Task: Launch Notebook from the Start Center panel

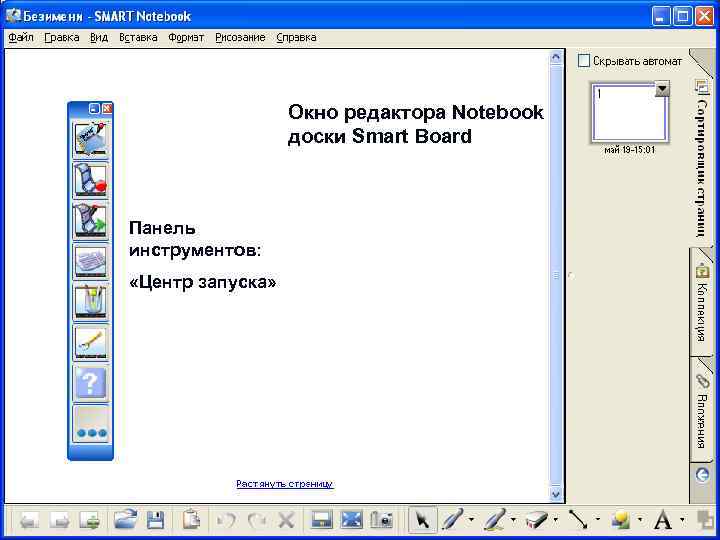Action: (x=91, y=140)
